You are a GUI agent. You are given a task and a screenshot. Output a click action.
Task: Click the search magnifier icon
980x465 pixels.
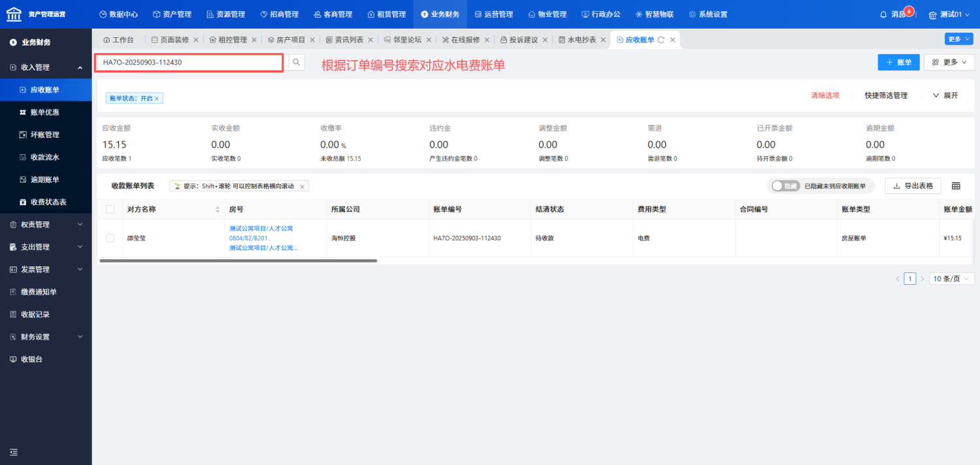click(x=297, y=63)
